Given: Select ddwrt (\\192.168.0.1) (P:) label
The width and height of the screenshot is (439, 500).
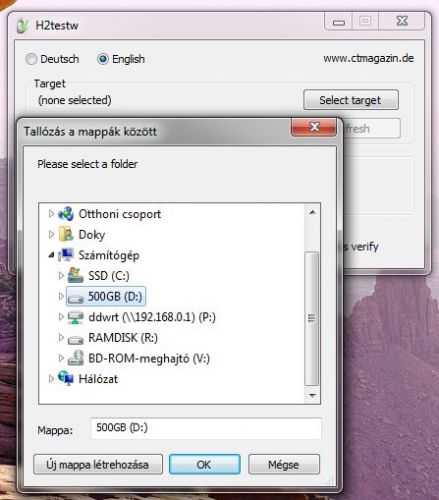Looking at the screenshot, I should point(152,317).
